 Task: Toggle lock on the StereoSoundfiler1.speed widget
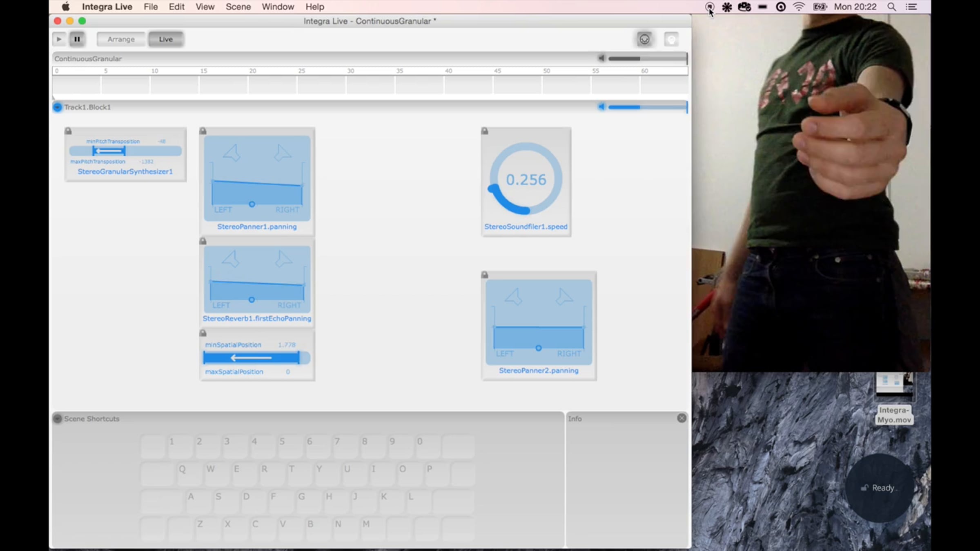coord(485,131)
